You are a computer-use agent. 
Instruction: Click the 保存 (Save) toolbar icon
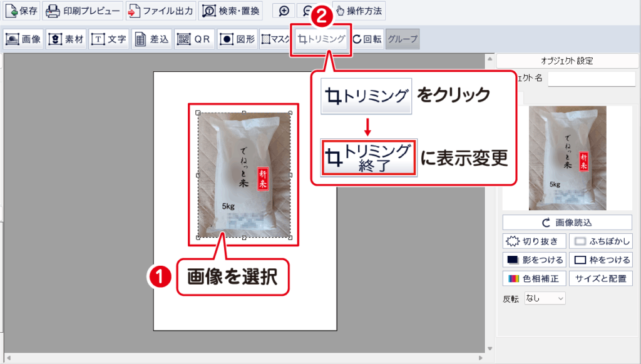pyautogui.click(x=22, y=11)
